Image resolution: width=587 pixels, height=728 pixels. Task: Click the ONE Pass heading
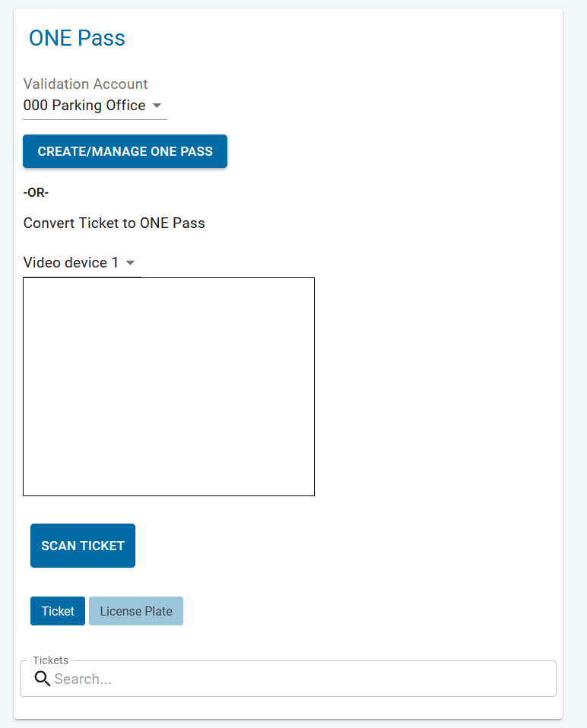77,38
